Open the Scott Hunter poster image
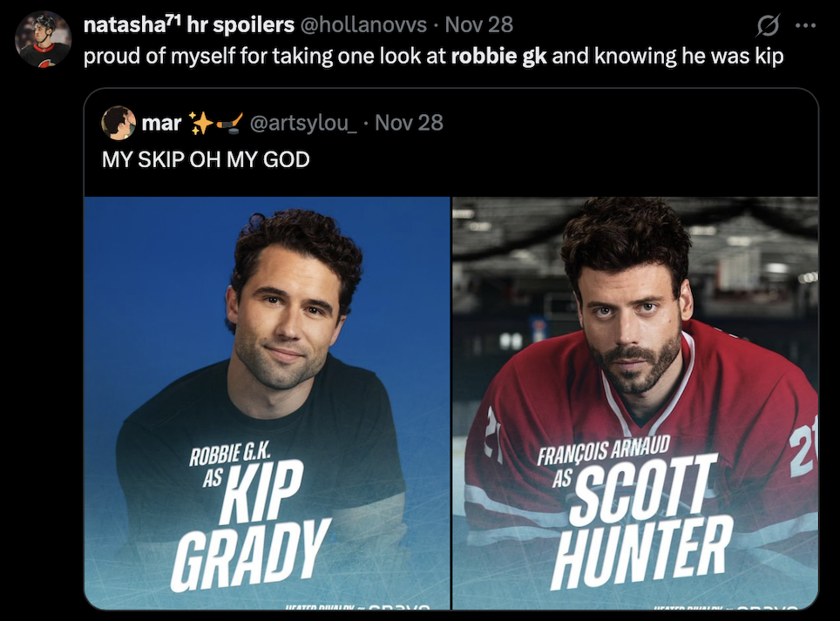This screenshot has height=621, width=840. click(x=635, y=402)
